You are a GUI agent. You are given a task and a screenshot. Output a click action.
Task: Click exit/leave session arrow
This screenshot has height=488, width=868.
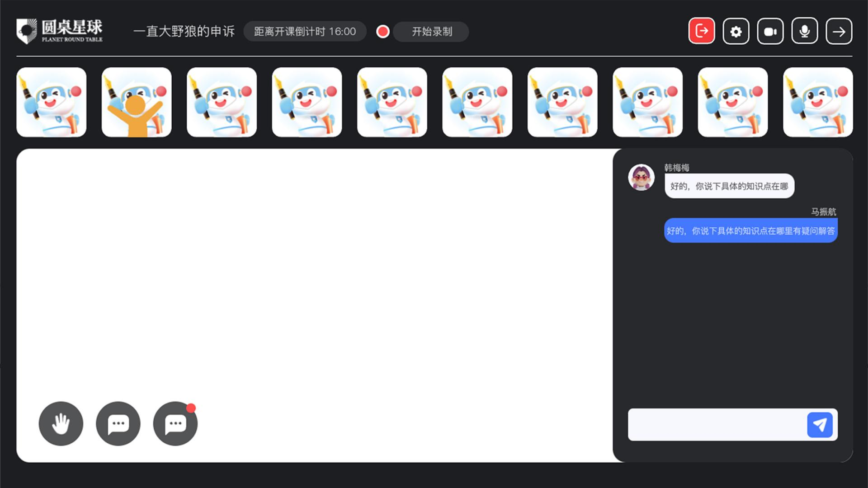coord(702,31)
